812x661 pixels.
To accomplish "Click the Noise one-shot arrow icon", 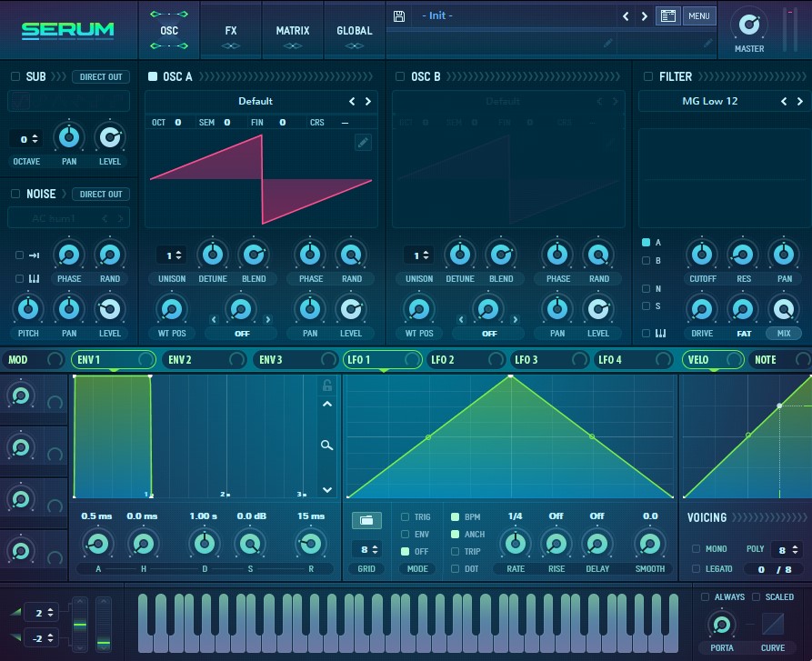I will coord(35,255).
